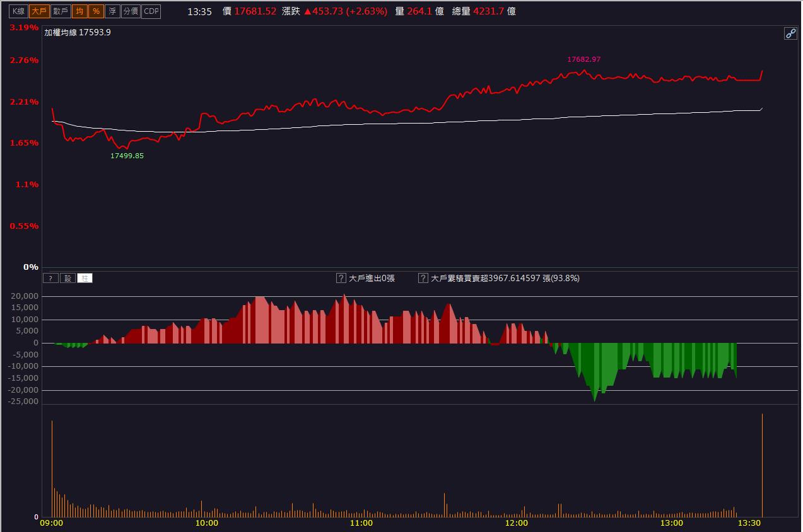Toggle the 柱 bar display mode
The height and width of the screenshot is (532, 803).
point(85,278)
